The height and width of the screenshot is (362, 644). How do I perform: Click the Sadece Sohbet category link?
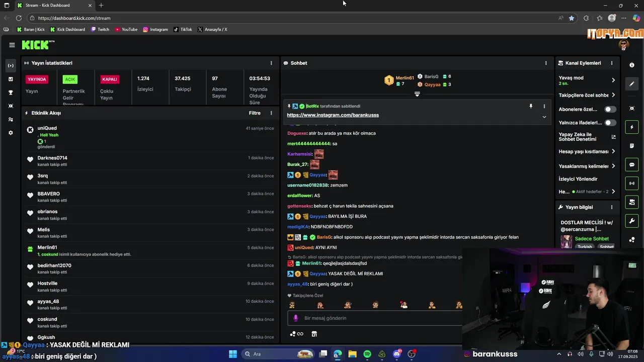(x=592, y=239)
